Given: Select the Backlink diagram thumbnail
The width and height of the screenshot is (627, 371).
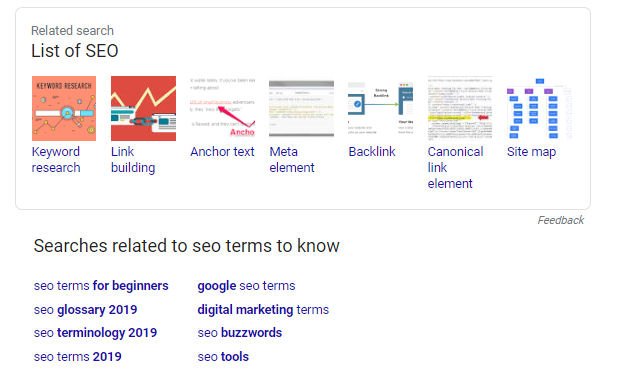Looking at the screenshot, I should pos(381,108).
